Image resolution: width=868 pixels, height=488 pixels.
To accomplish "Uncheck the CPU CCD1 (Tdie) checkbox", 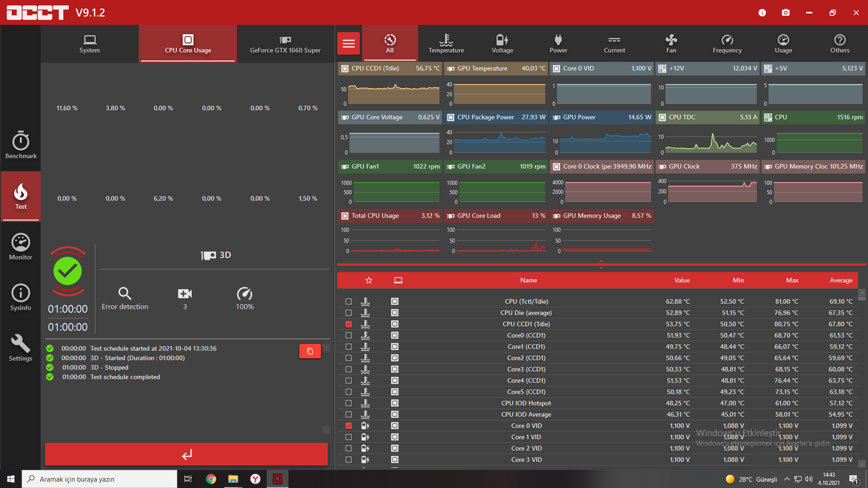I will click(x=348, y=324).
